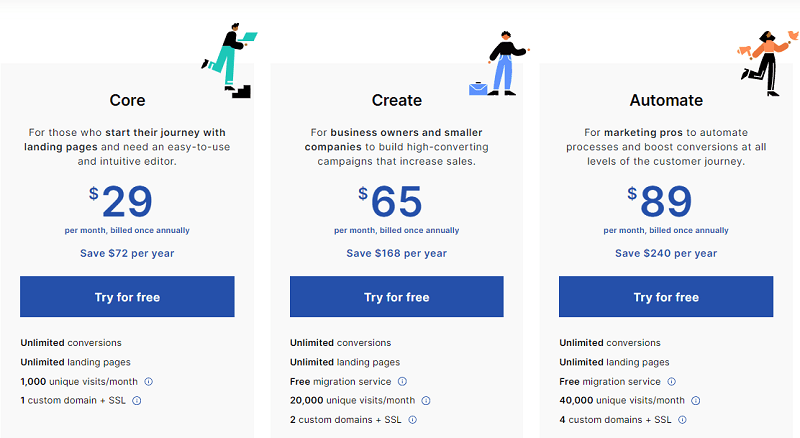Select the Core plan heading
800x438 pixels.
(127, 100)
